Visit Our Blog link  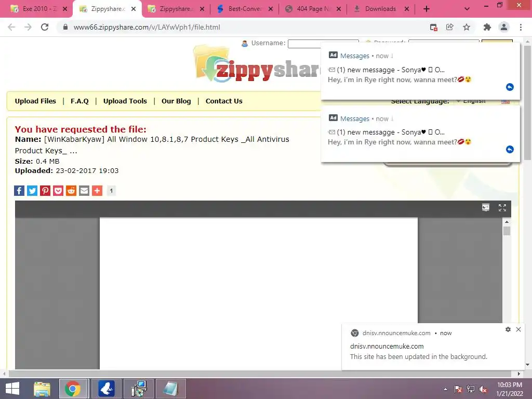coord(176,101)
